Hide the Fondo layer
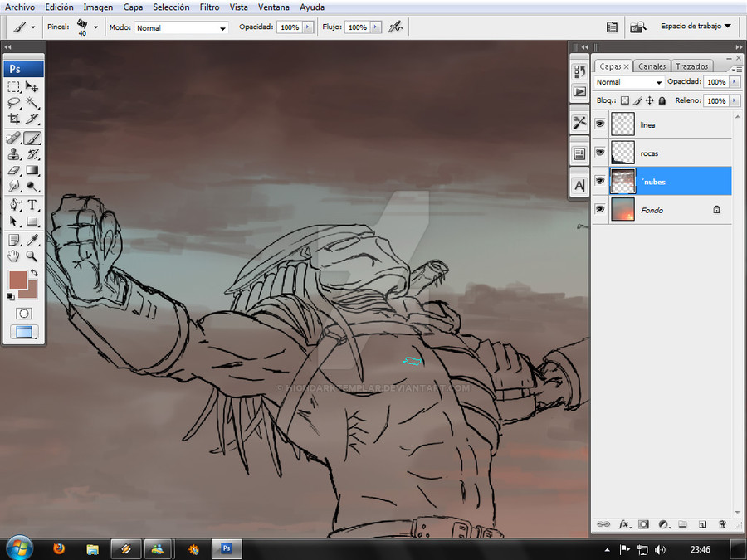Screen dimensions: 747x560 click(600, 209)
